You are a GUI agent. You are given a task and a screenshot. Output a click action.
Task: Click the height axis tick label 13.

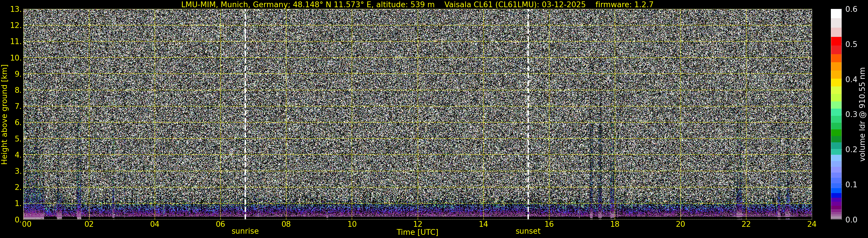click(16, 10)
